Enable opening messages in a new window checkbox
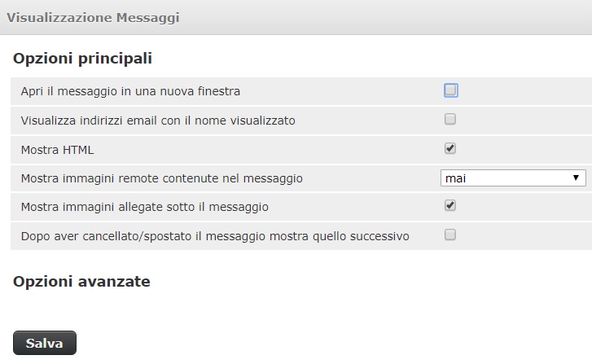The image size is (592, 364). click(451, 90)
